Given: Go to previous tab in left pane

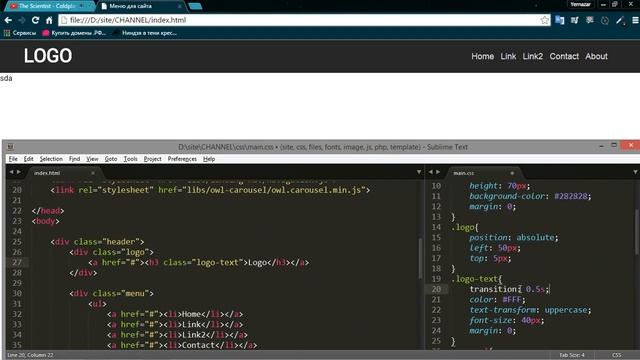Looking at the screenshot, I should coord(11,172).
